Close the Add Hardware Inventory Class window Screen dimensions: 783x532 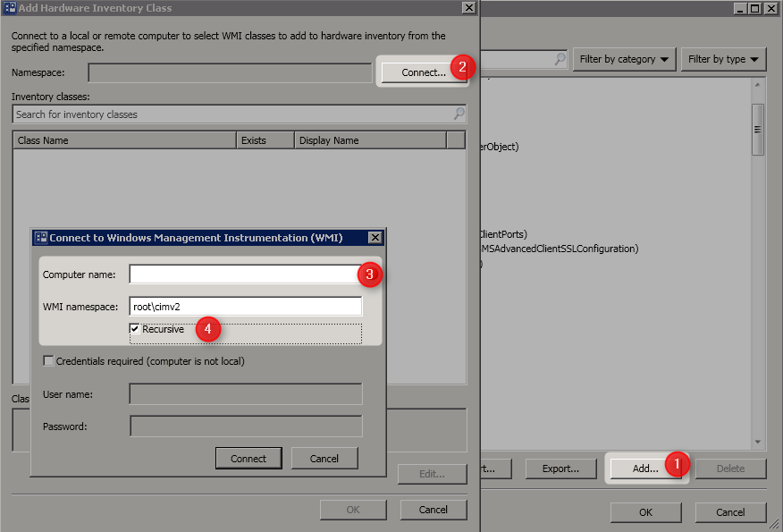click(468, 7)
